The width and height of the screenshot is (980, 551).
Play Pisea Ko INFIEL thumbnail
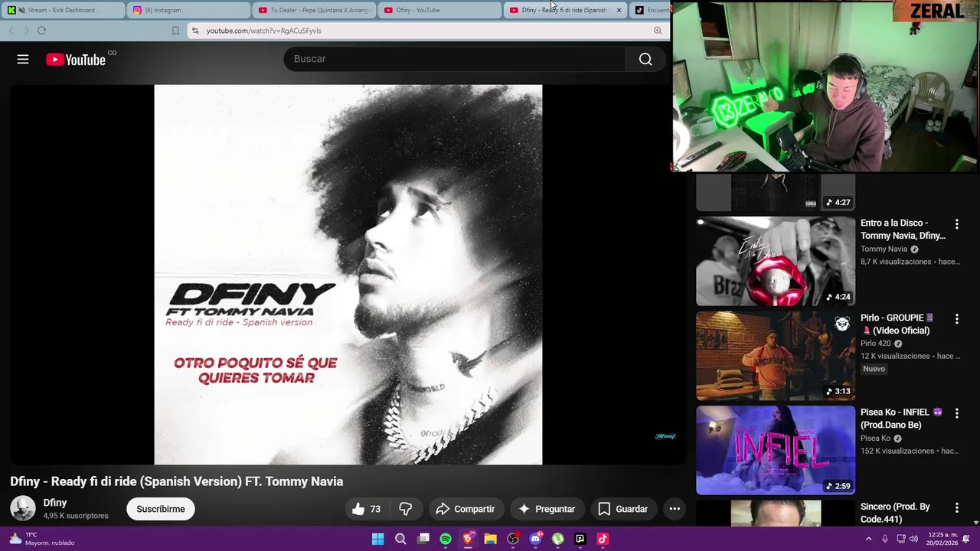tap(776, 450)
